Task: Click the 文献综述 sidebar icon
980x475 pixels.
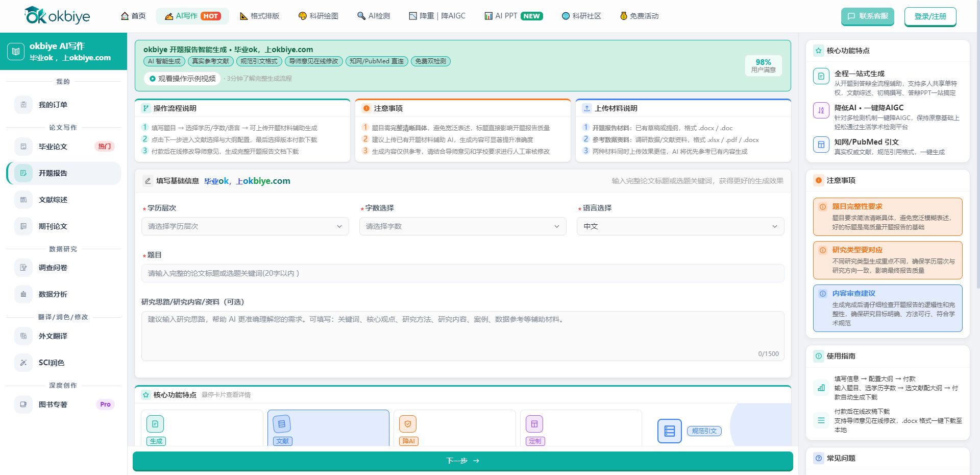Action: [x=23, y=200]
